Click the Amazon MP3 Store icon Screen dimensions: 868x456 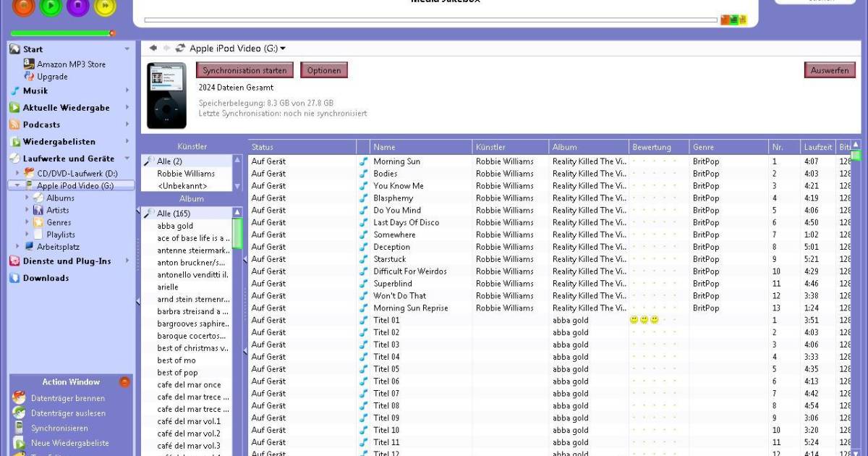tap(30, 64)
